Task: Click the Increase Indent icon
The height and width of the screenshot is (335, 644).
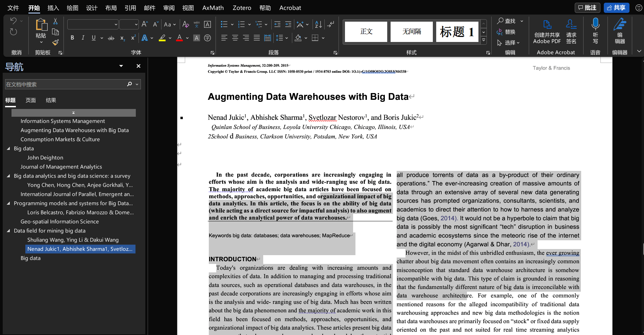Action: point(288,24)
